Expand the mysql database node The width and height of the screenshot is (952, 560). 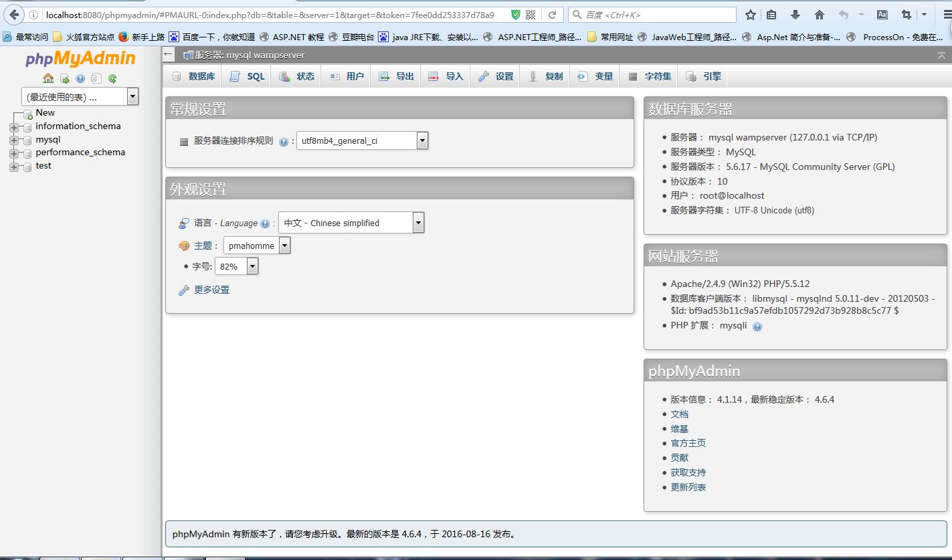(14, 141)
